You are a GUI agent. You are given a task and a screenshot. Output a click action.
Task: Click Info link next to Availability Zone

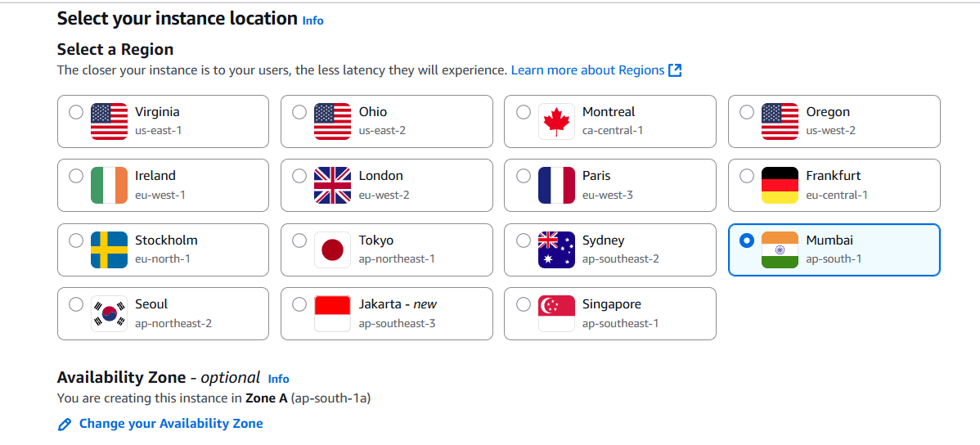[278, 379]
